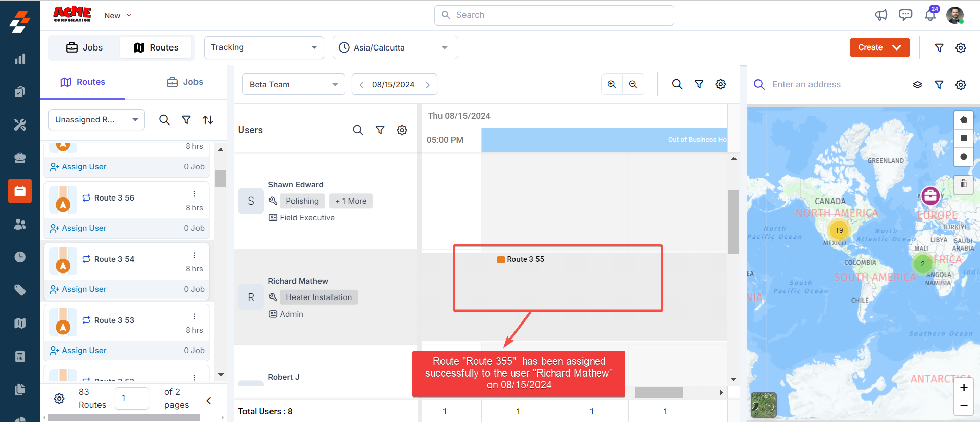Click the horizontal scrollbar thumb of the timeline
980x422 pixels.
[659, 392]
